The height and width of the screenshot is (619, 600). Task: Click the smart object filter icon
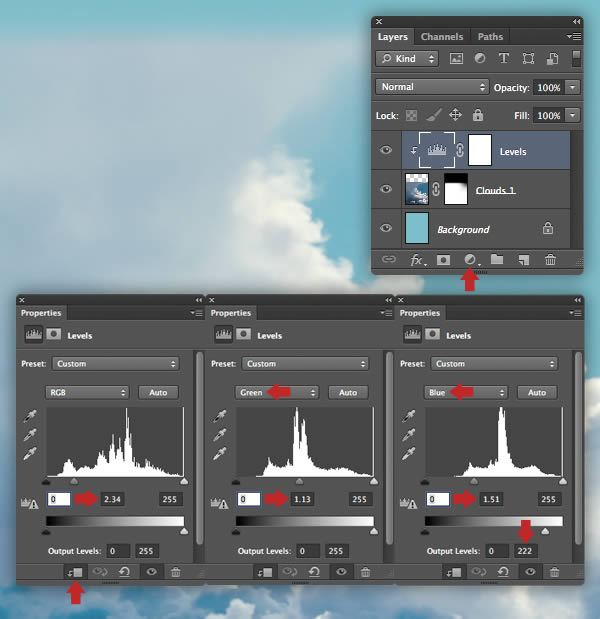pos(552,59)
